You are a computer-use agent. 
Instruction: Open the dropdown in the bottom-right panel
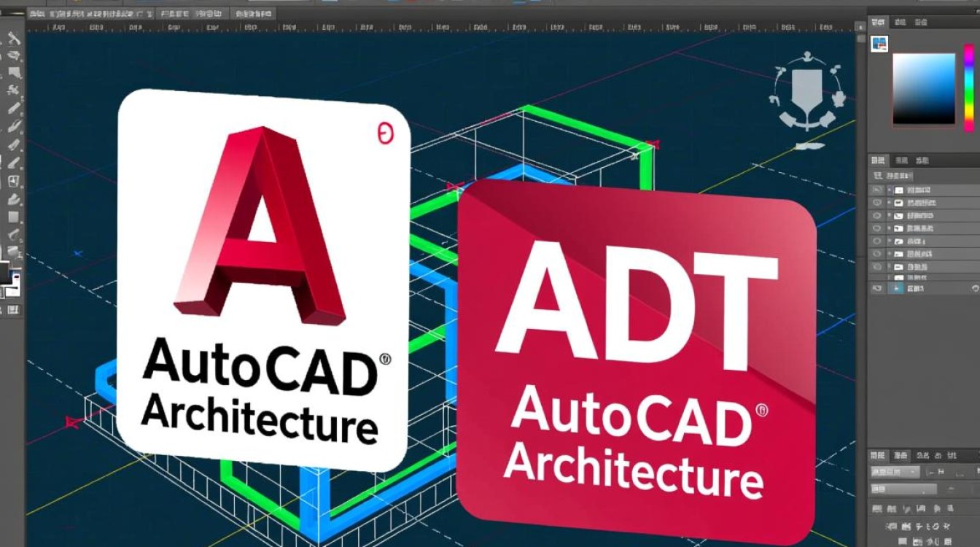[x=895, y=472]
